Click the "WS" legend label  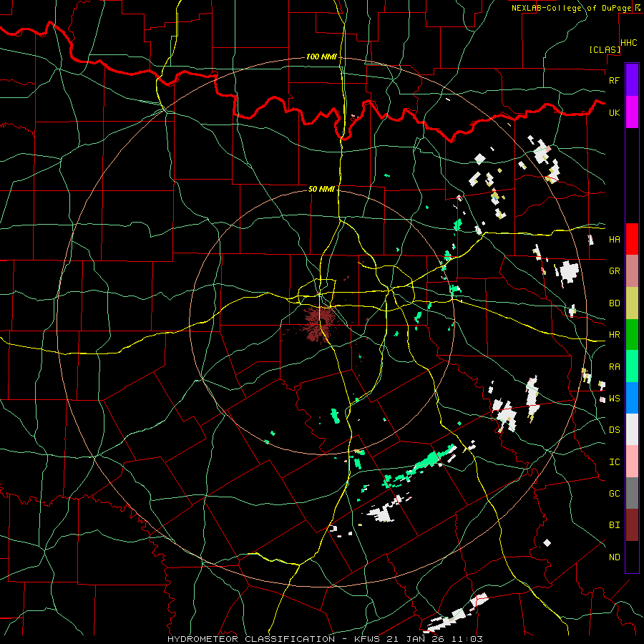(614, 399)
